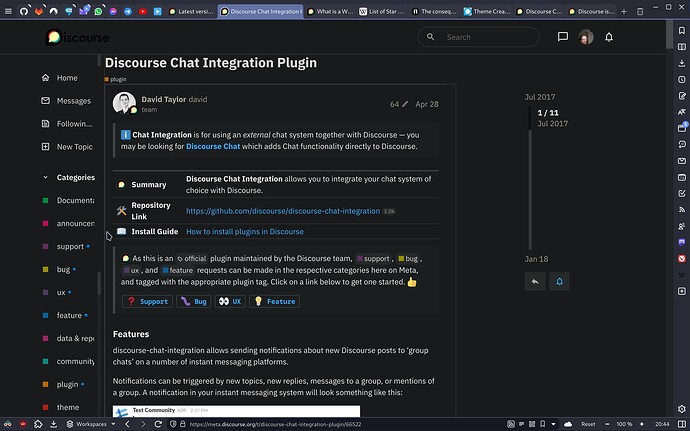Screen dimensions: 690x431
Task: Zoom out with the minus button
Action: 607,424
